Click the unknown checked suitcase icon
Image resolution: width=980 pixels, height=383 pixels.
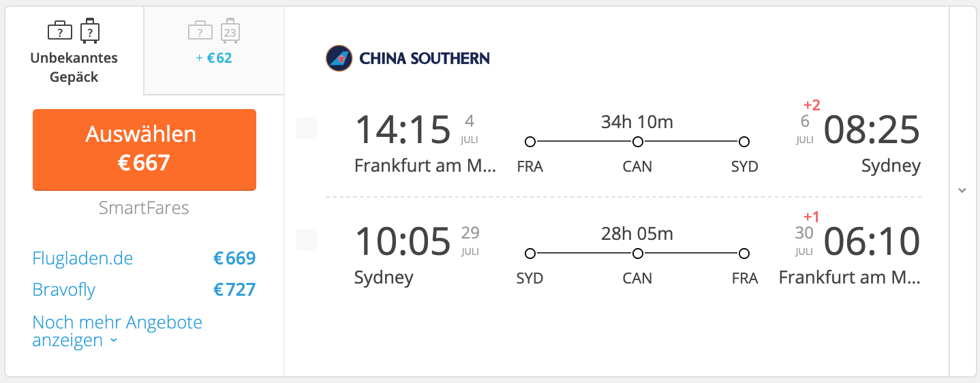[90, 31]
